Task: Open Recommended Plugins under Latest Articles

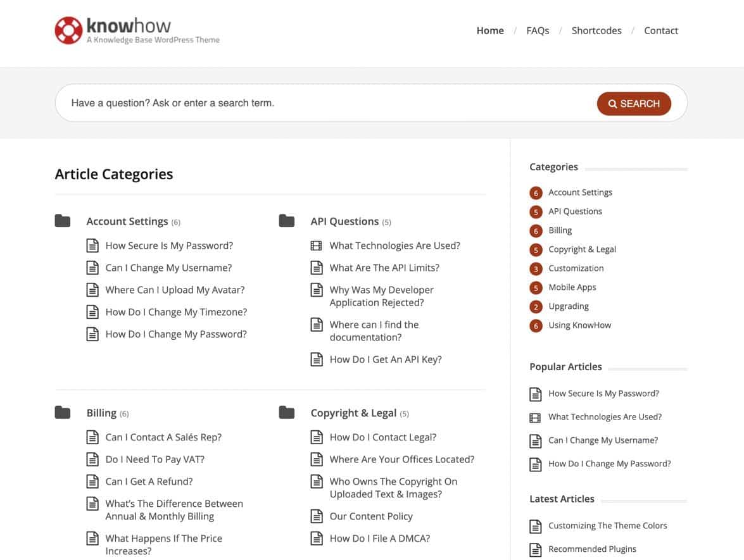Action: (x=591, y=549)
